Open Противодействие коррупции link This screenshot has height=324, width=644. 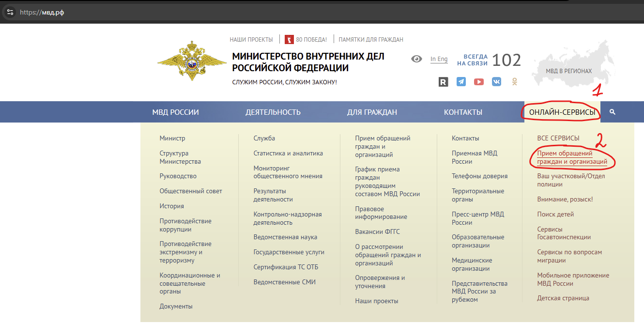tap(185, 225)
